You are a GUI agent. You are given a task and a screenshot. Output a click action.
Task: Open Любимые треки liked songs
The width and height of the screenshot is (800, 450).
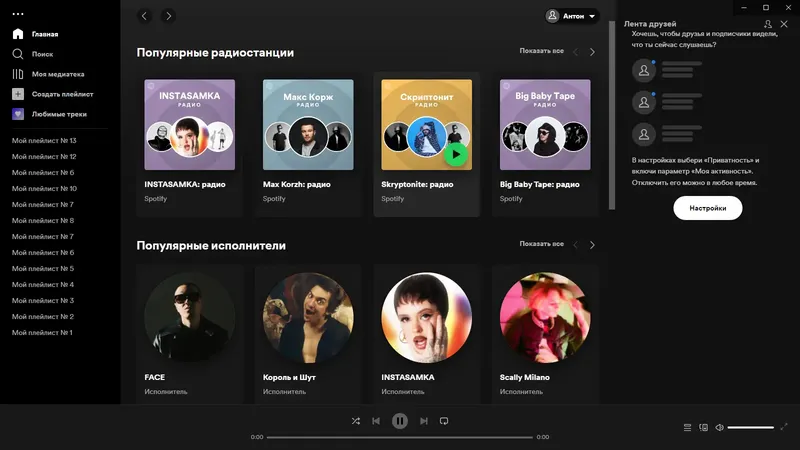pyautogui.click(x=59, y=114)
